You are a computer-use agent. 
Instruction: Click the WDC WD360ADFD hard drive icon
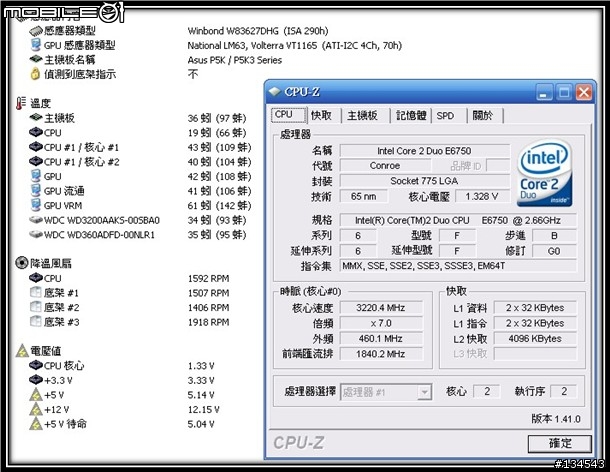coord(36,235)
